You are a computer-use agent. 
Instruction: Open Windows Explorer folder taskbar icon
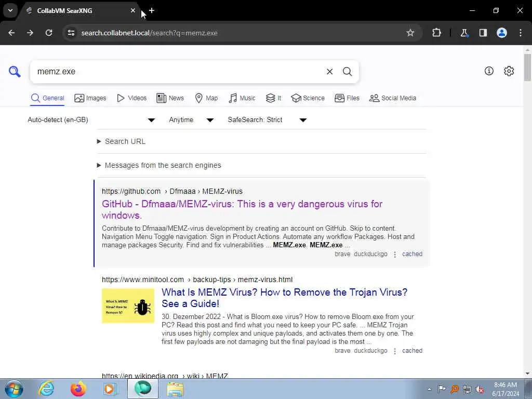(x=175, y=389)
